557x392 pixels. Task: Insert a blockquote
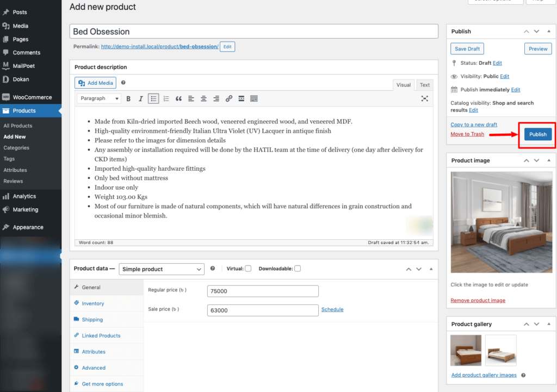pos(178,99)
